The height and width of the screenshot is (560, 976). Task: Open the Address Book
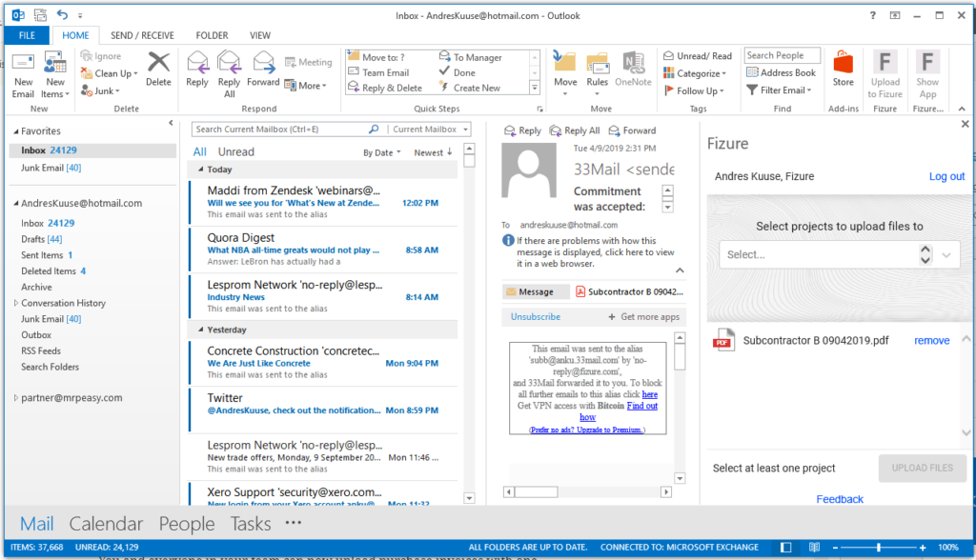(x=782, y=72)
